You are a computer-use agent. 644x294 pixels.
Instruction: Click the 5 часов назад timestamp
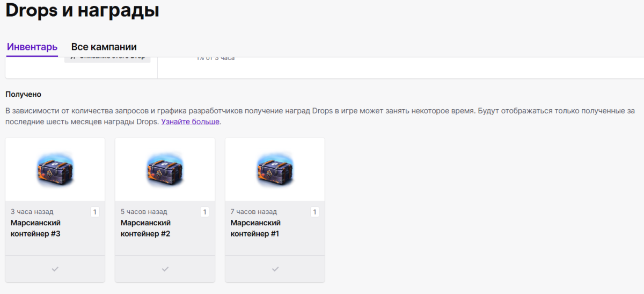coord(144,212)
